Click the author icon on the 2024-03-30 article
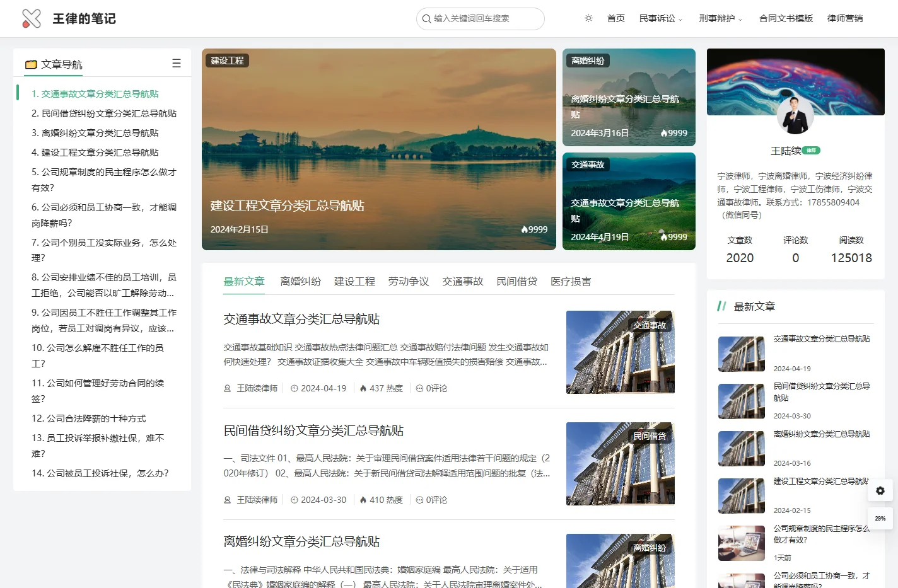Screen dimensions: 898x588 point(228,500)
